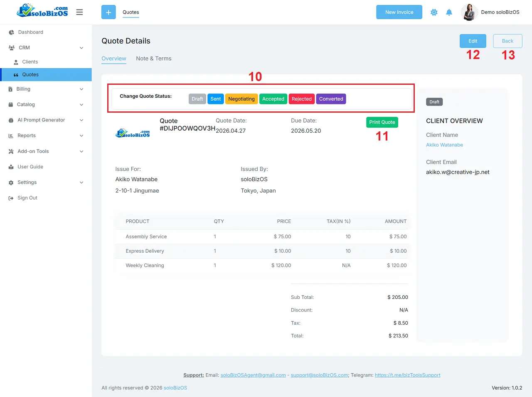This screenshot has width=532, height=397.
Task: Click the User Guide reader icon
Action: 11,167
